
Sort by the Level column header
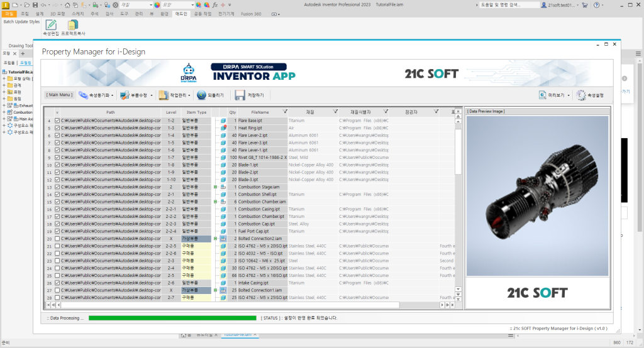[171, 112]
